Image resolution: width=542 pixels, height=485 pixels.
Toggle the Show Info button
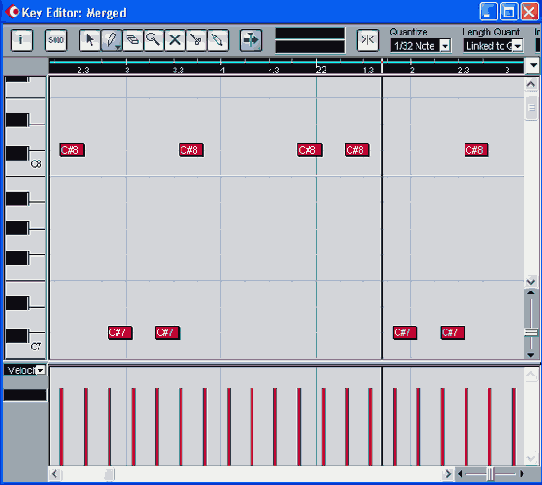point(22,40)
